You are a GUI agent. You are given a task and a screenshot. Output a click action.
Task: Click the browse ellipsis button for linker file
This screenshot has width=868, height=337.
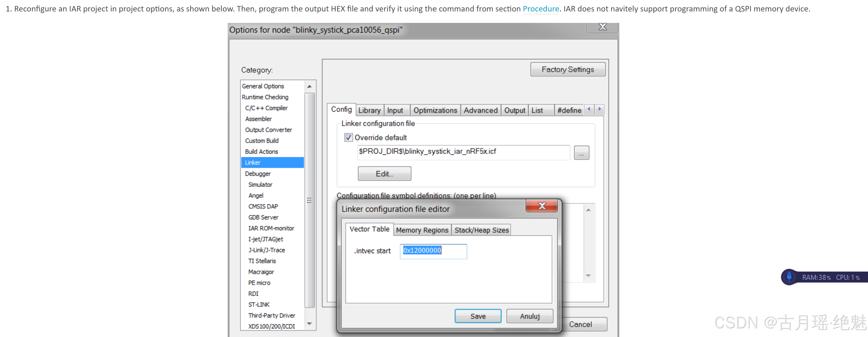pyautogui.click(x=581, y=153)
